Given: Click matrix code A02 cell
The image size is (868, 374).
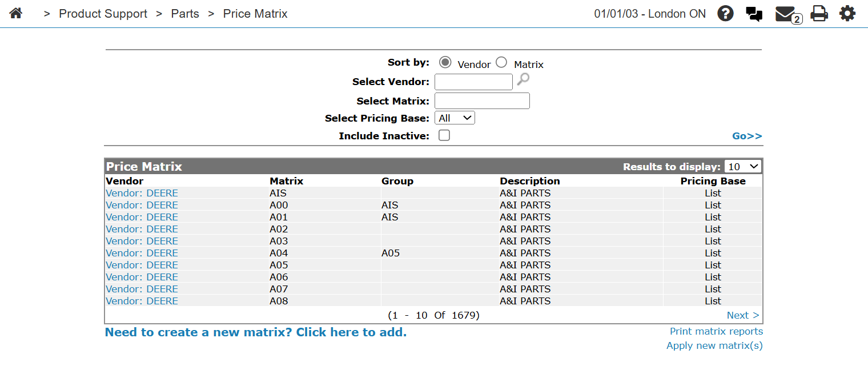Looking at the screenshot, I should 279,229.
